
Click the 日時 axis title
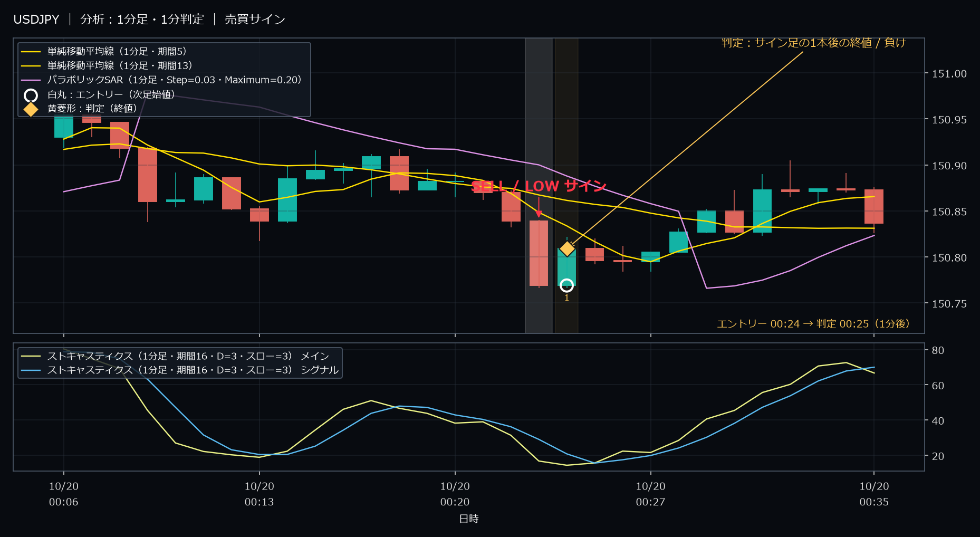click(469, 519)
